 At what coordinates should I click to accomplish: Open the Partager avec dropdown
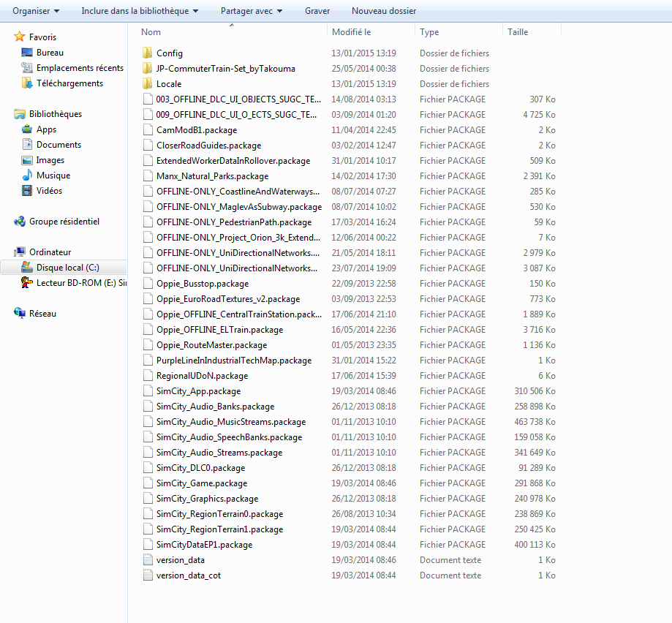251,11
